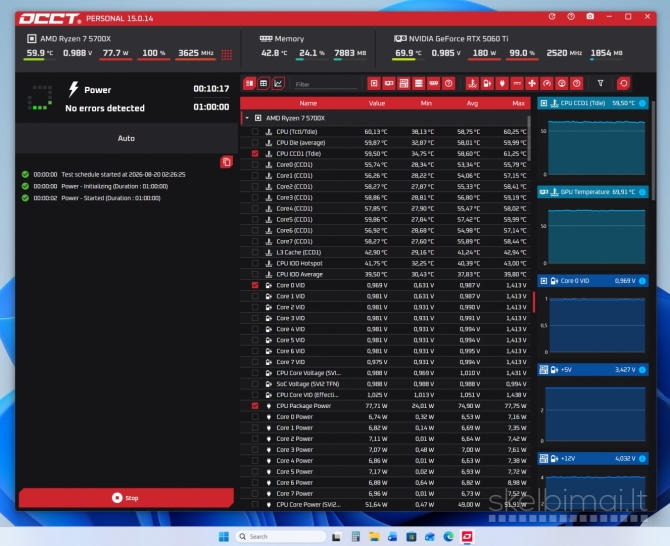Check the CPU IOD Hotspot checkbox
Image resolution: width=670 pixels, height=546 pixels.
pyautogui.click(x=255, y=263)
